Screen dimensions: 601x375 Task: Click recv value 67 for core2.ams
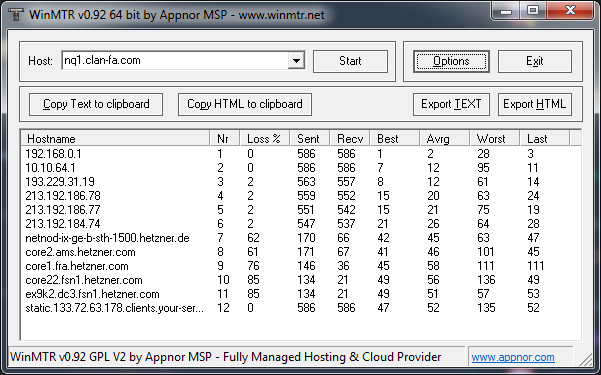click(343, 252)
